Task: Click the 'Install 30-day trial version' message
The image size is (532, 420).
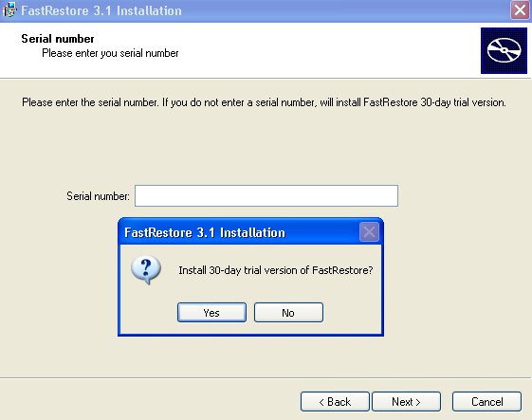Action: (276, 270)
